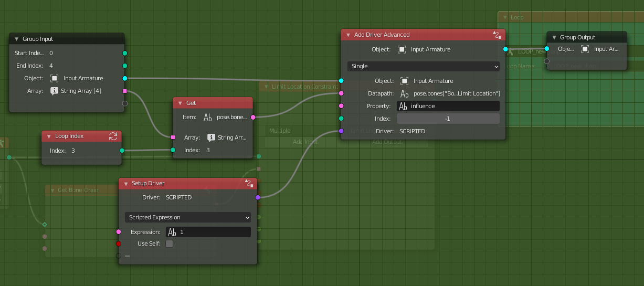This screenshot has height=286, width=644.
Task: Click the minus button in Setup Driver
Action: (128, 256)
